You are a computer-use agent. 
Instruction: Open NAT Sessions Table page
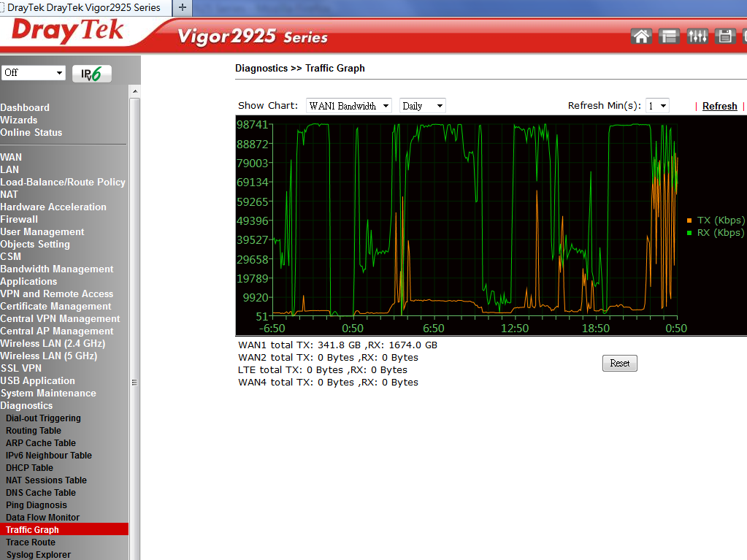pos(46,480)
